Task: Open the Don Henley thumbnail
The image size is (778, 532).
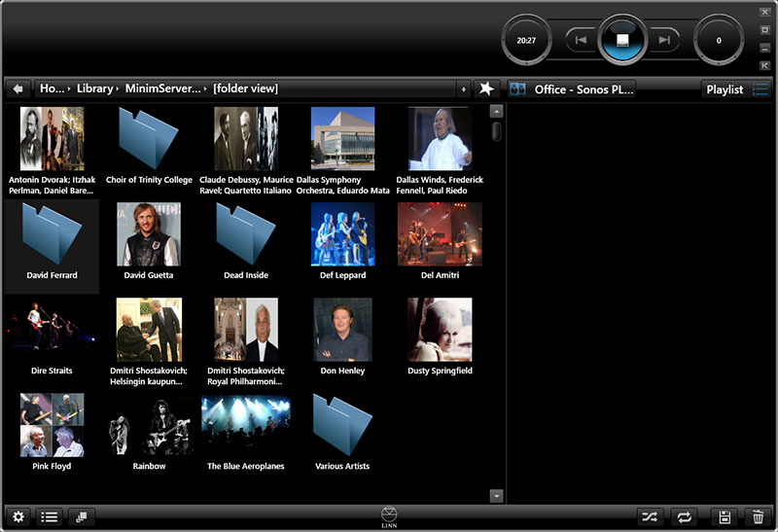Action: 343,330
